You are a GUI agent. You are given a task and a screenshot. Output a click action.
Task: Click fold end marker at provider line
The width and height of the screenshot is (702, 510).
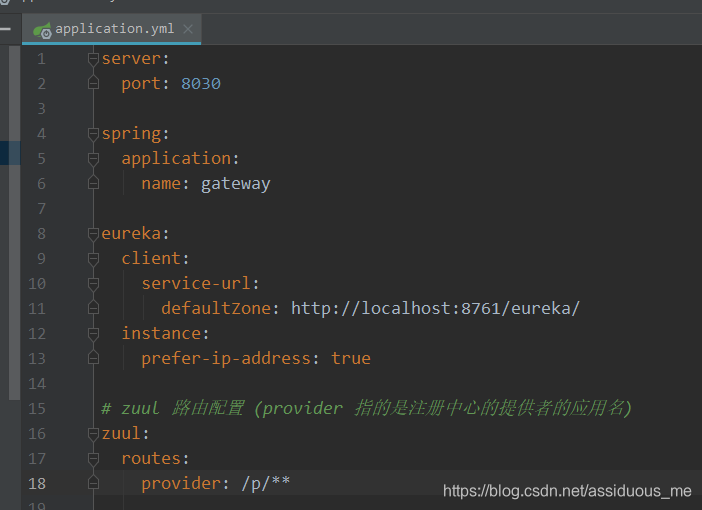click(x=93, y=483)
